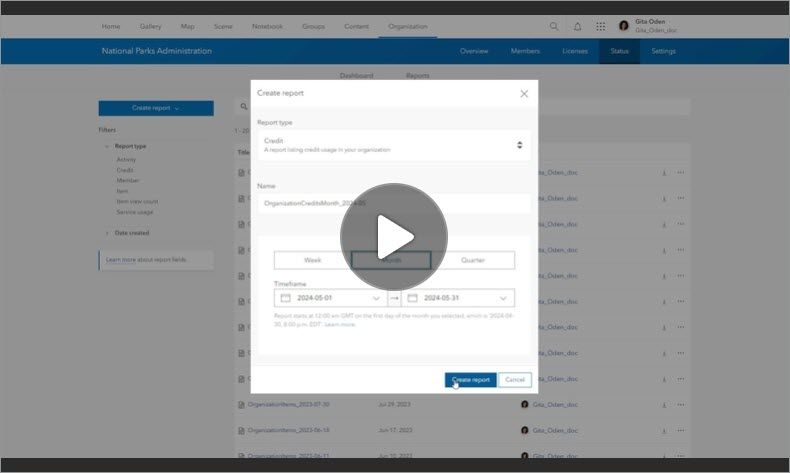Screen dimensions: 790x473
Task: Switch to the Overview tab
Action: 474,51
